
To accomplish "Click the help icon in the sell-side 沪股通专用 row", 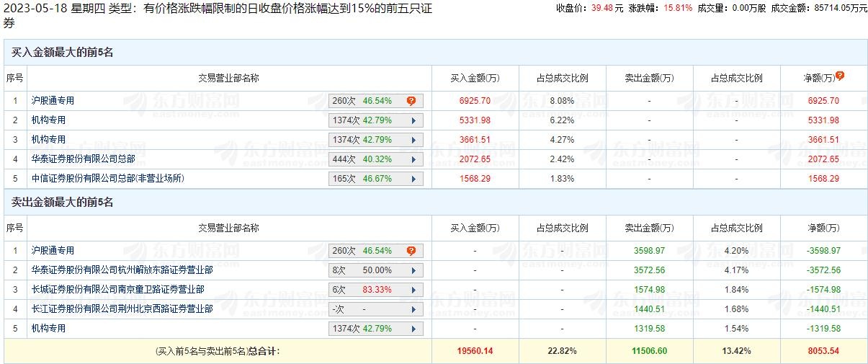I will (x=411, y=251).
